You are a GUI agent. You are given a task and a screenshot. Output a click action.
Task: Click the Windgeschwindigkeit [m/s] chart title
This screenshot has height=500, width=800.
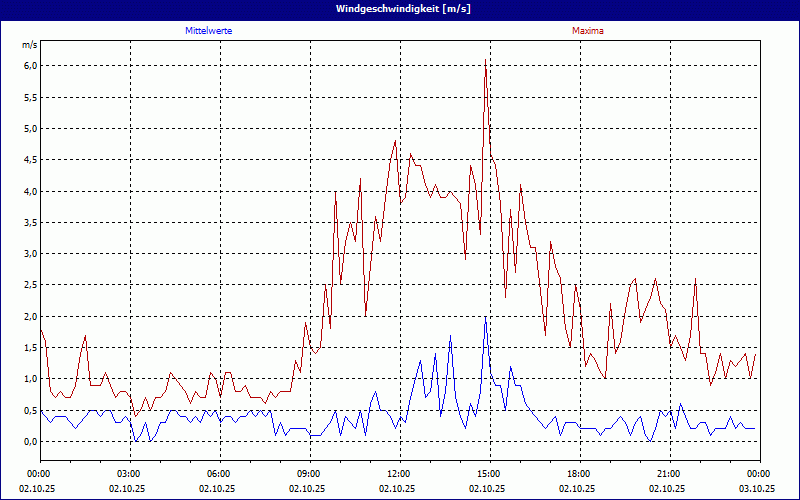[400, 8]
